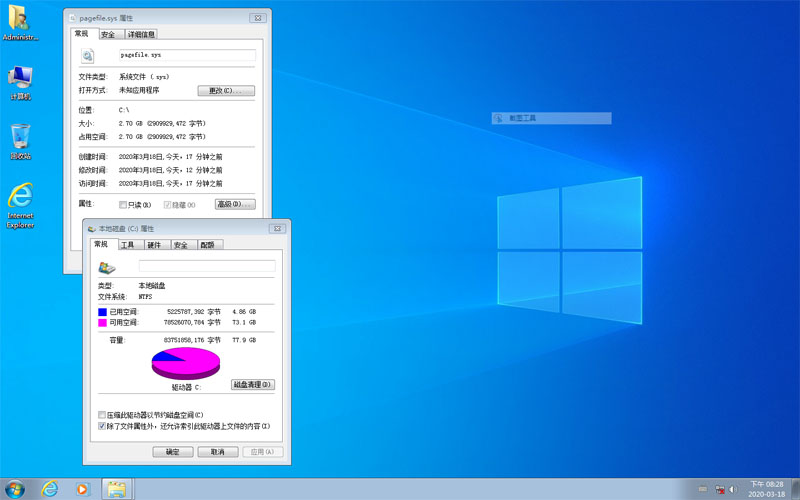Click the Show Desktop taskbar strip

tap(795, 489)
